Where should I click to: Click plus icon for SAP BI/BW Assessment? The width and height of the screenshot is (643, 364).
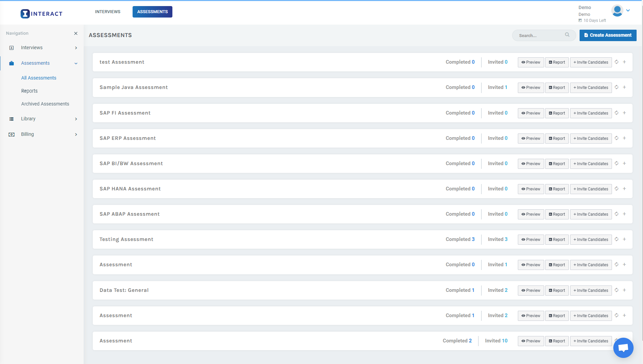coord(624,163)
